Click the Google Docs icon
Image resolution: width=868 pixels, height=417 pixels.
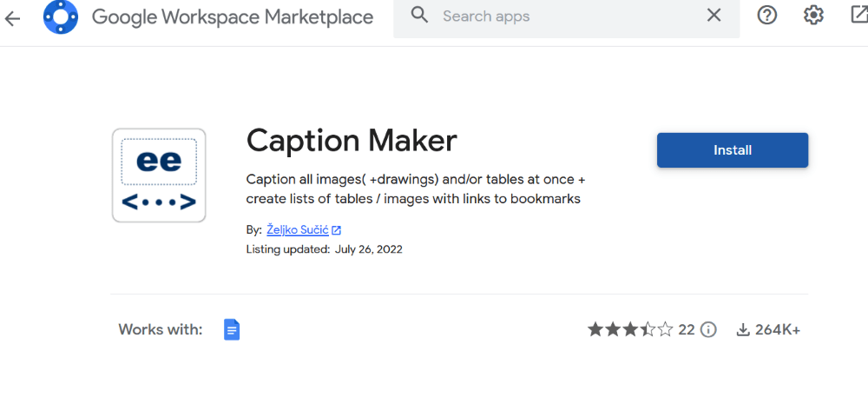(x=232, y=329)
